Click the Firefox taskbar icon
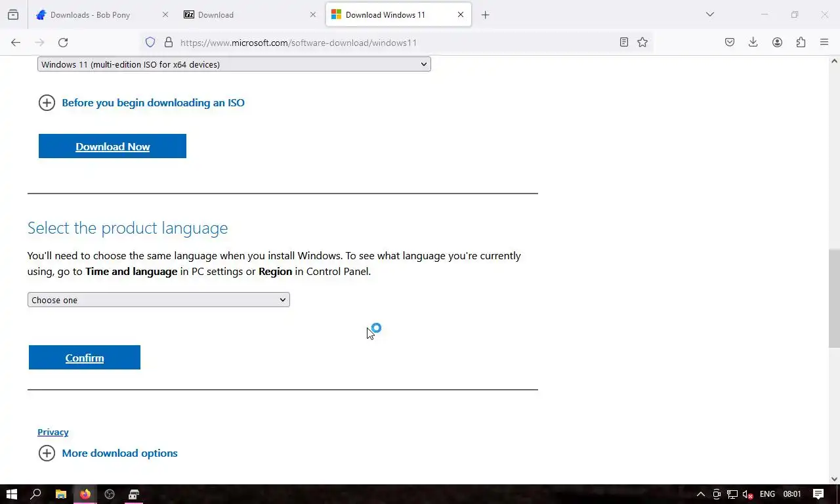This screenshot has width=840, height=504. pos(85,494)
